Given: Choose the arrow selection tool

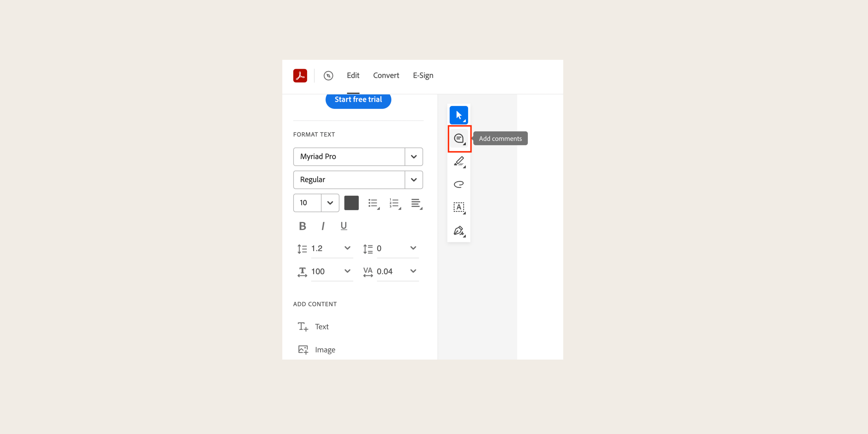Looking at the screenshot, I should pos(459,115).
